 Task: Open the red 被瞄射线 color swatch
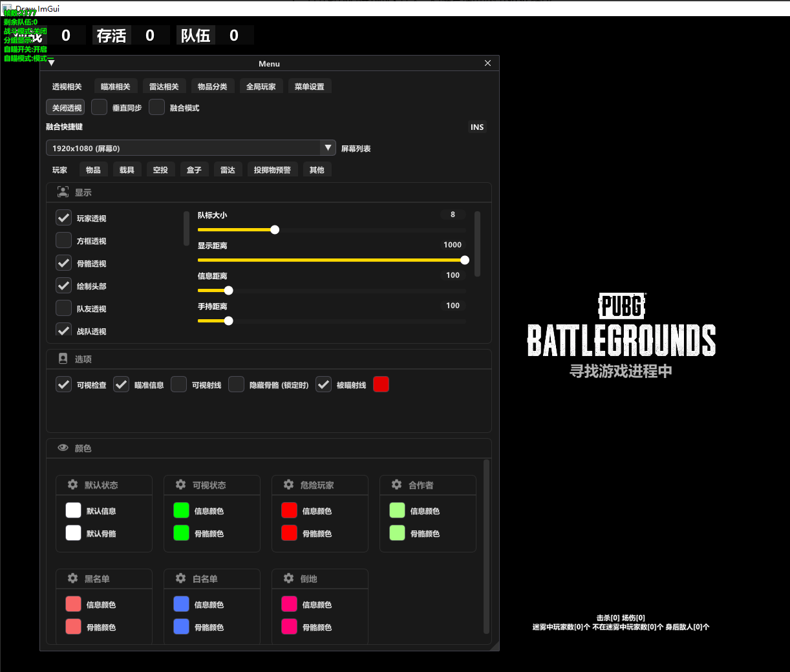point(381,384)
